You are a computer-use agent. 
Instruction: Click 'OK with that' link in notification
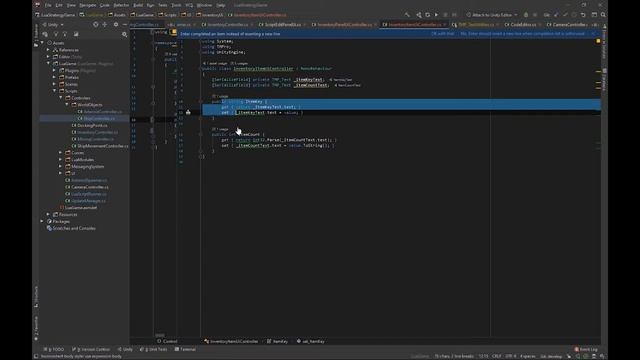[442, 34]
